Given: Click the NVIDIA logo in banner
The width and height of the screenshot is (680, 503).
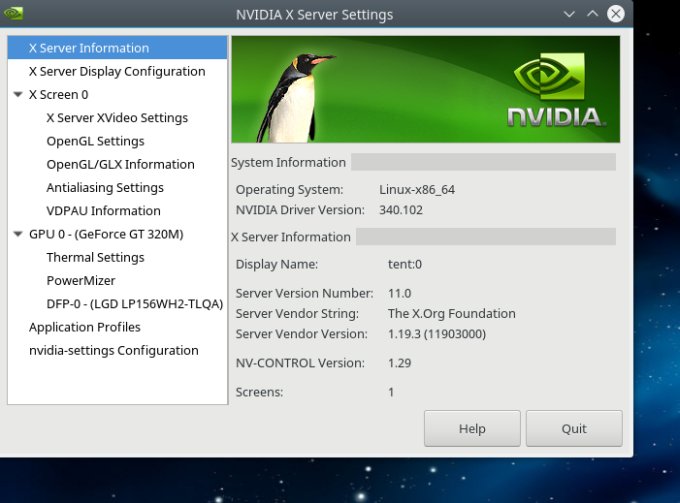Looking at the screenshot, I should [x=555, y=90].
